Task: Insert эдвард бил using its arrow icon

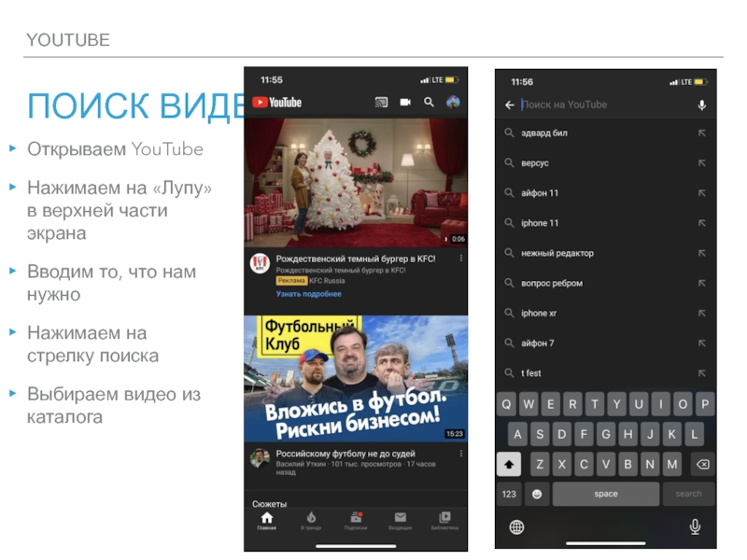Action: 702,133
